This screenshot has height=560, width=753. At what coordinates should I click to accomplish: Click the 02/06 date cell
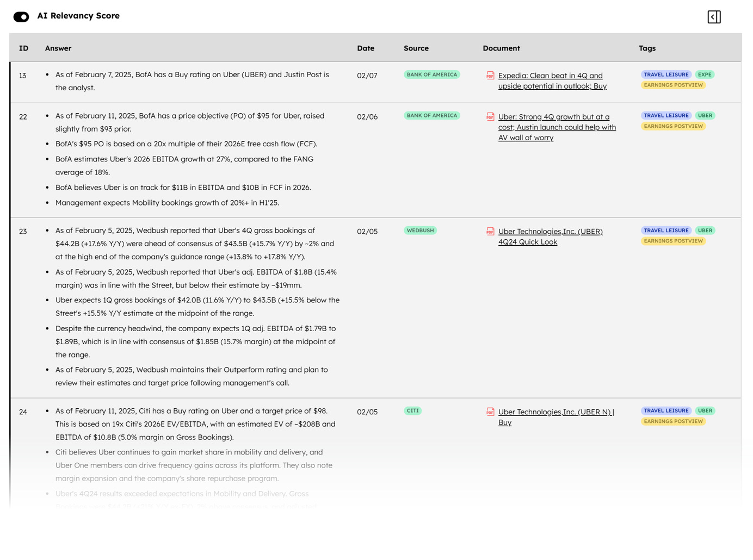(x=367, y=117)
